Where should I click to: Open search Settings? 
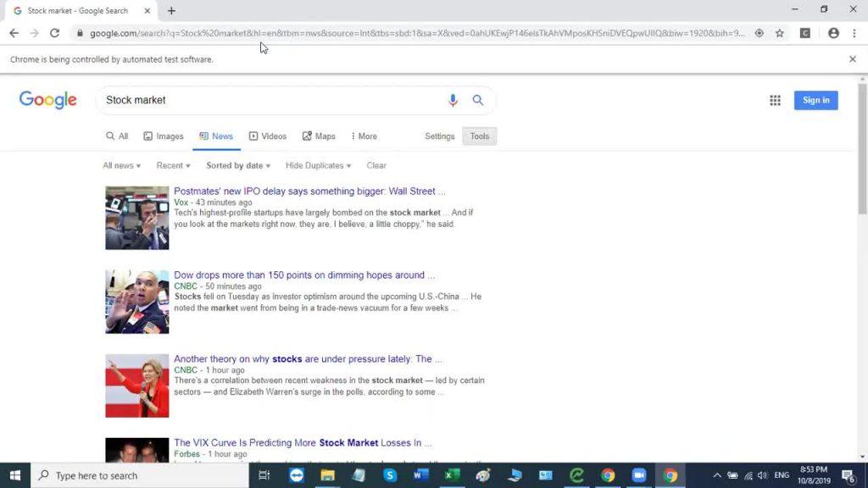point(440,136)
